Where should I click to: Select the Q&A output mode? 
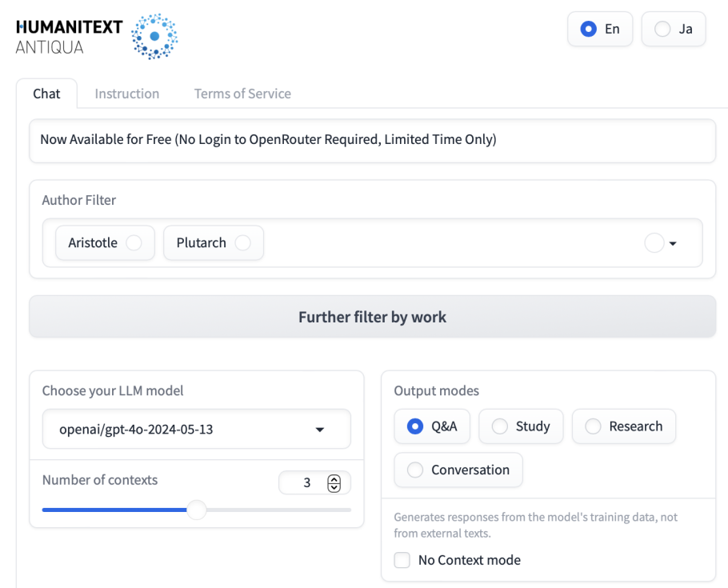[x=415, y=426]
